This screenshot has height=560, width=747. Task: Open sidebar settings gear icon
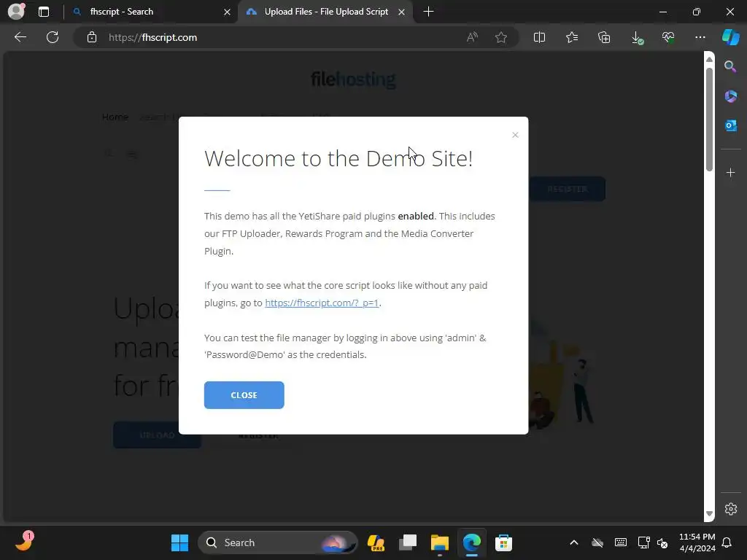(730, 508)
